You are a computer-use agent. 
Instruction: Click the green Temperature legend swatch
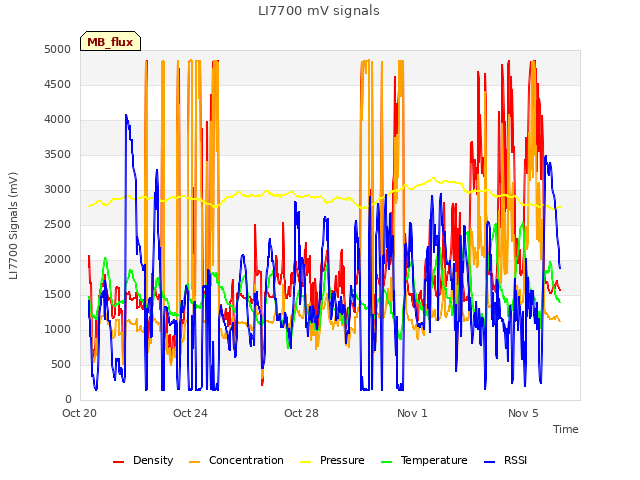click(386, 462)
